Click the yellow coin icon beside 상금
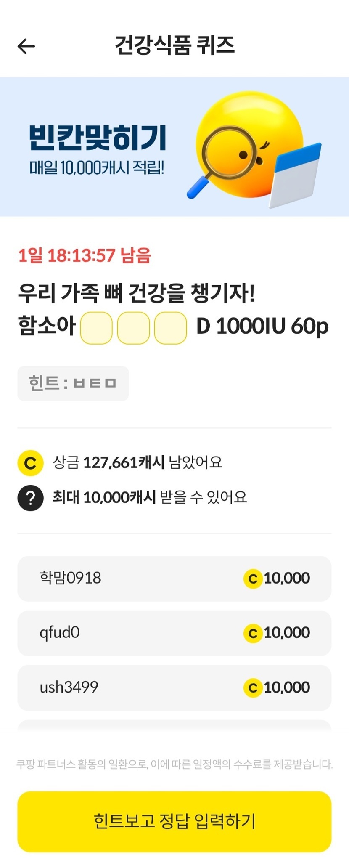Viewport: 349px width, 868px height. tap(30, 463)
